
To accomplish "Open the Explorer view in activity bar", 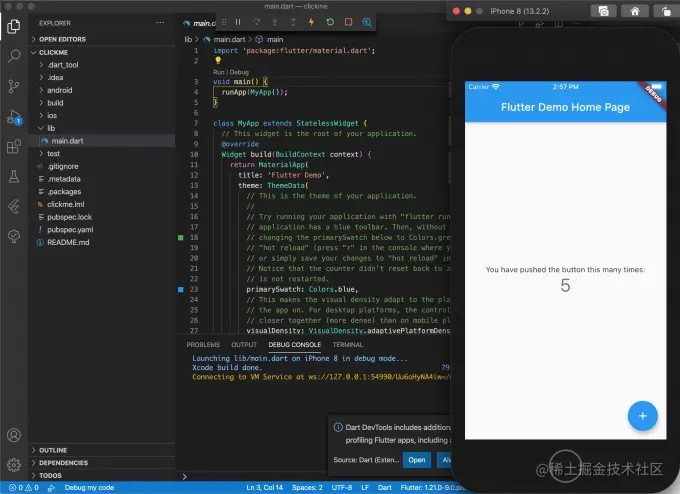I will (x=13, y=26).
